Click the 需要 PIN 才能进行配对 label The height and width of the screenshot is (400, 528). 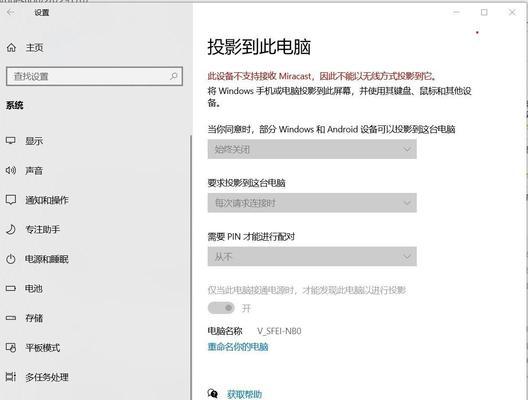click(x=251, y=237)
